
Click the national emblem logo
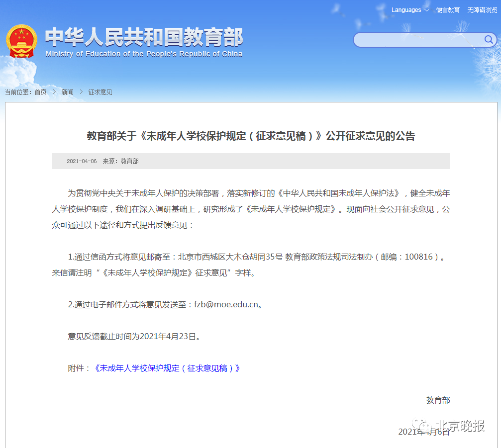[x=21, y=41]
